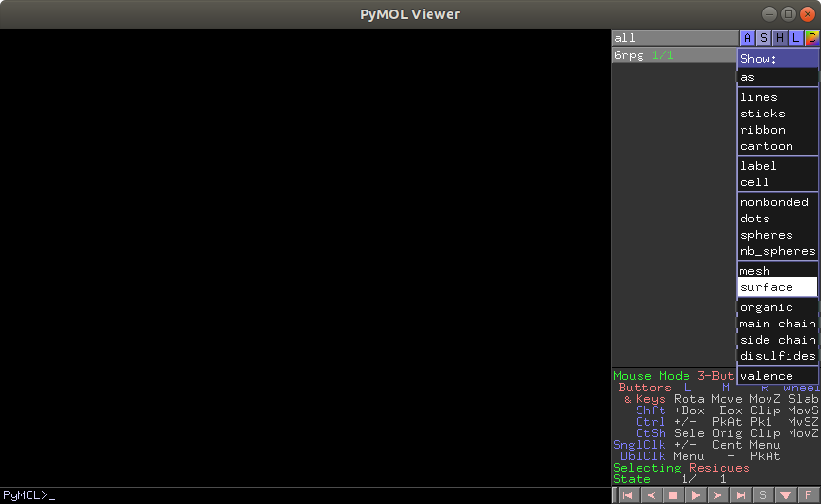Click the PyMOL> command input line
The width and height of the screenshot is (821, 504).
point(305,495)
